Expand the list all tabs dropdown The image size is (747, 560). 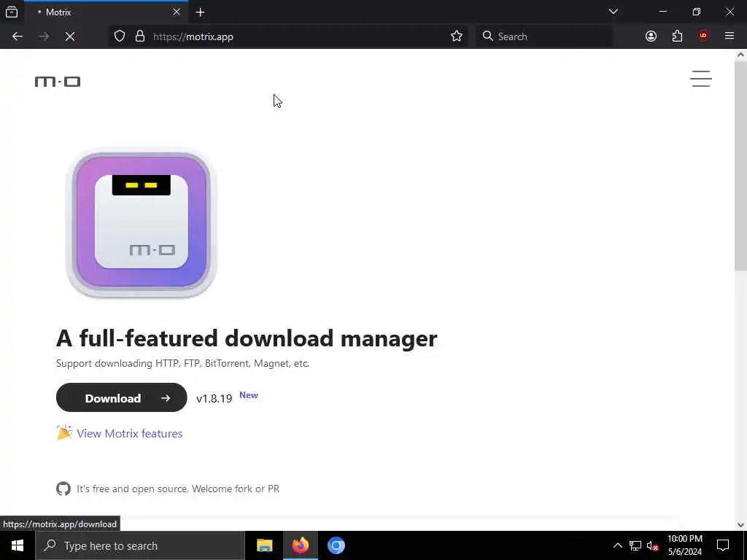point(614,12)
